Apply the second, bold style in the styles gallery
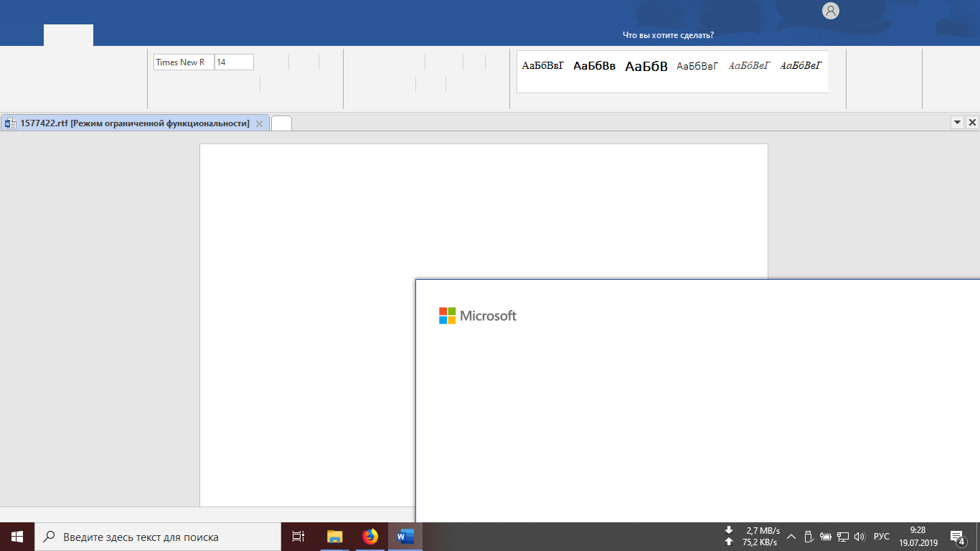The width and height of the screenshot is (980, 551). click(595, 66)
